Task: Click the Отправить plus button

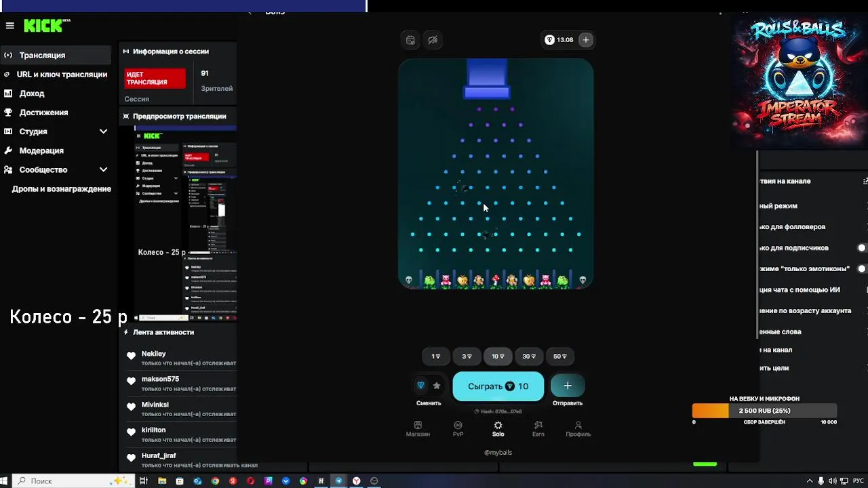Action: click(568, 386)
